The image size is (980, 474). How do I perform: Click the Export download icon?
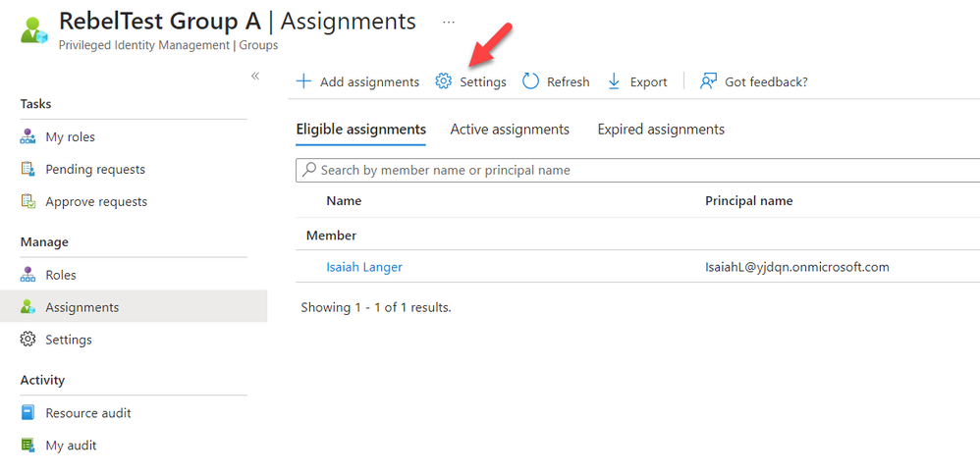tap(615, 81)
